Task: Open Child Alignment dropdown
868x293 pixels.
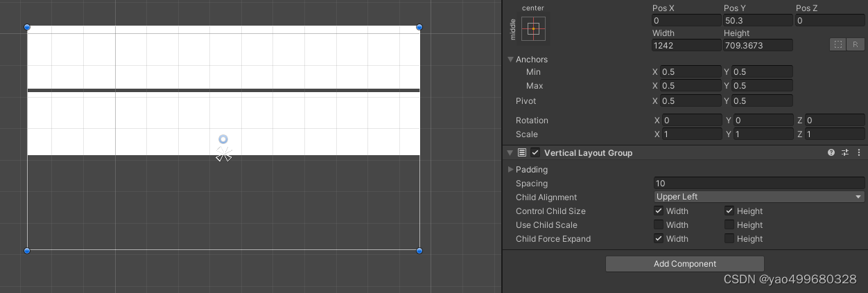Action: click(759, 197)
